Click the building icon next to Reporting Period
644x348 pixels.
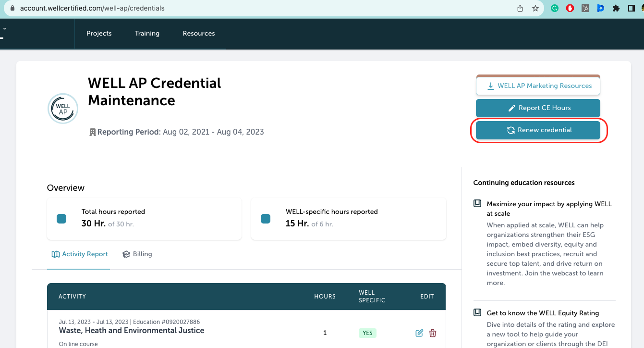click(93, 132)
